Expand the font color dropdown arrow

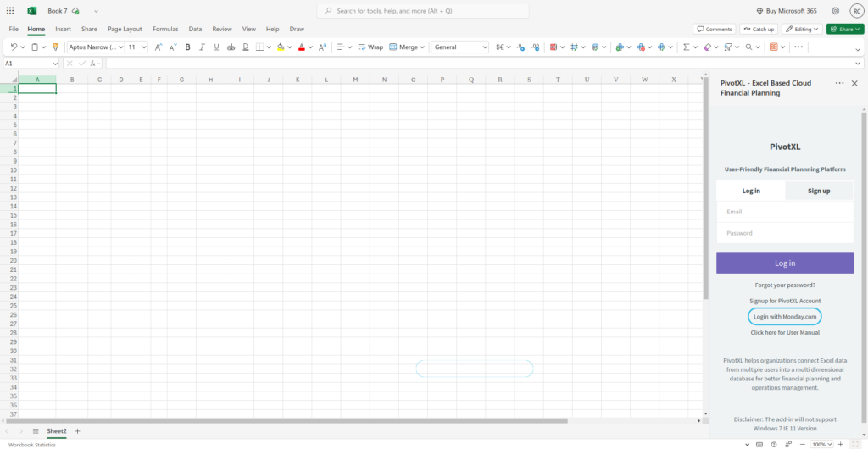(x=310, y=47)
